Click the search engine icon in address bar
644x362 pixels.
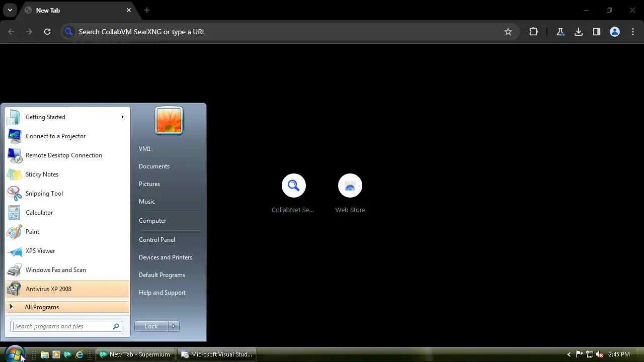coord(69,32)
